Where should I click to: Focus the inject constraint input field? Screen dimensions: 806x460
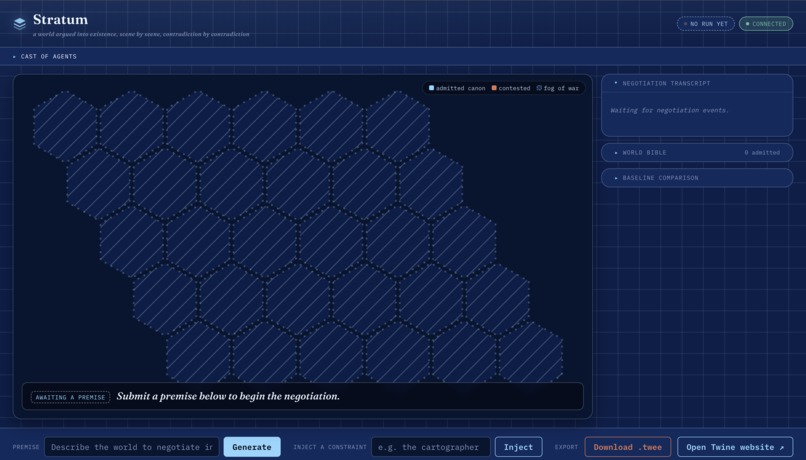coord(431,447)
